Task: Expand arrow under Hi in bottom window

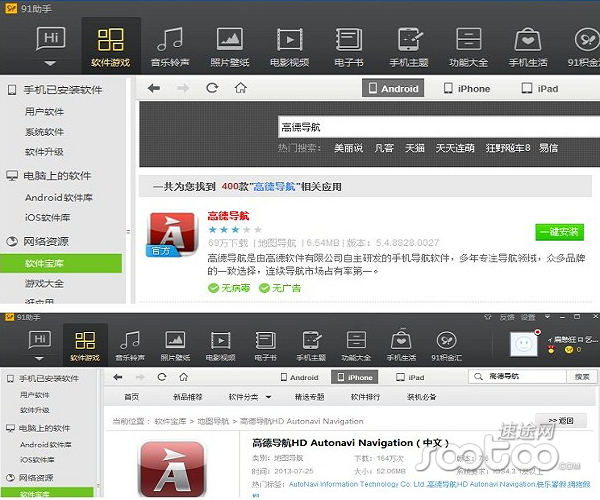Action: coord(39,358)
